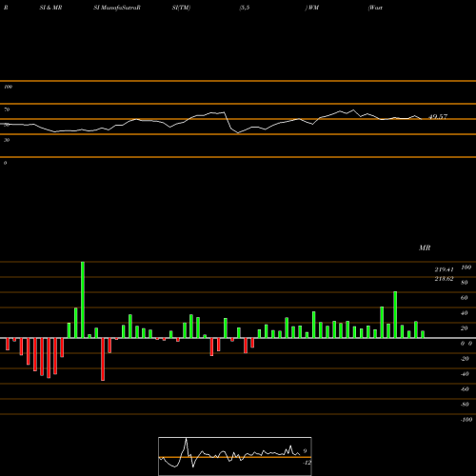Viewport: 476px width, 476px height.
Task: Open the mini overview chart at the bottom
Action: point(235,456)
